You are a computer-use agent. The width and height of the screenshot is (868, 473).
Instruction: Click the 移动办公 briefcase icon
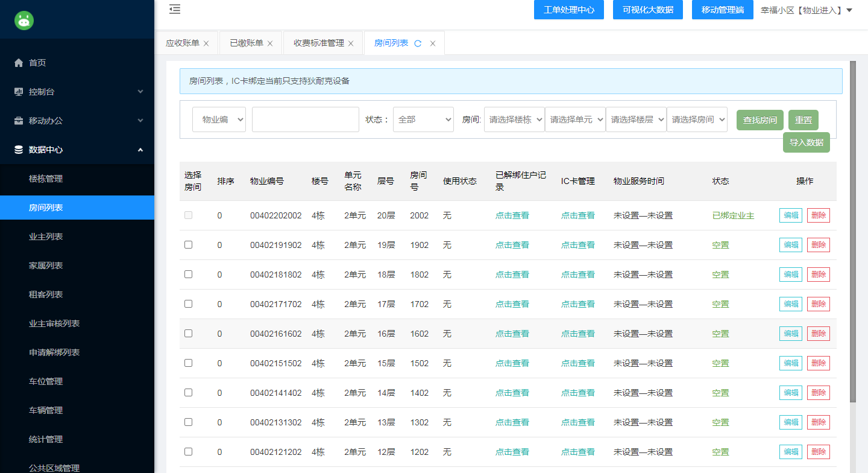click(19, 121)
